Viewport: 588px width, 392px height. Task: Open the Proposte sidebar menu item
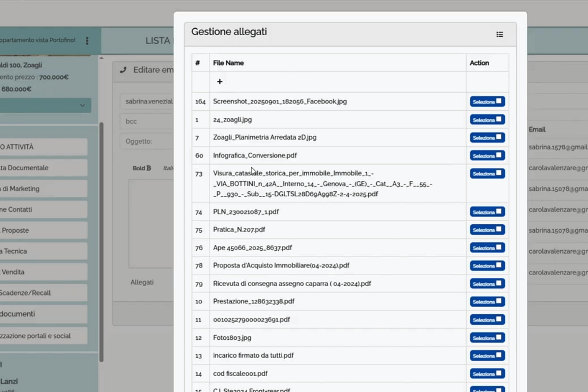(43, 230)
